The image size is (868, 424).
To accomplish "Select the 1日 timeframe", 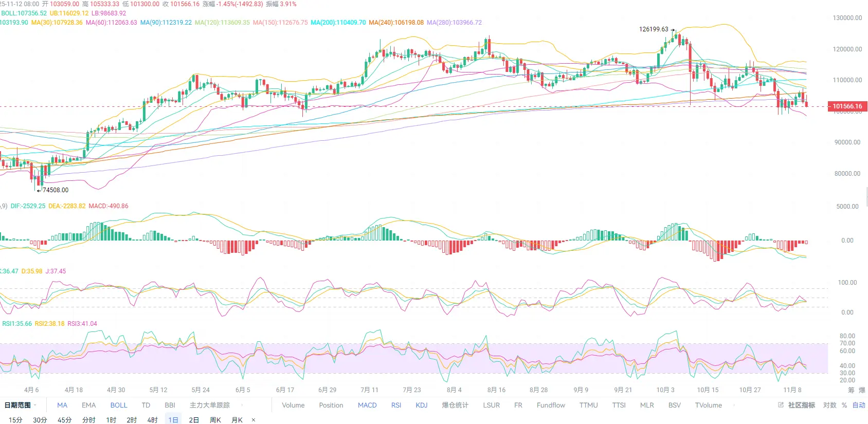I will coord(173,420).
